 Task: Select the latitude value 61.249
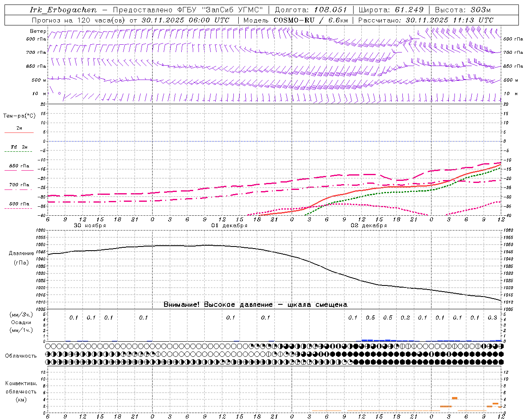409,10
